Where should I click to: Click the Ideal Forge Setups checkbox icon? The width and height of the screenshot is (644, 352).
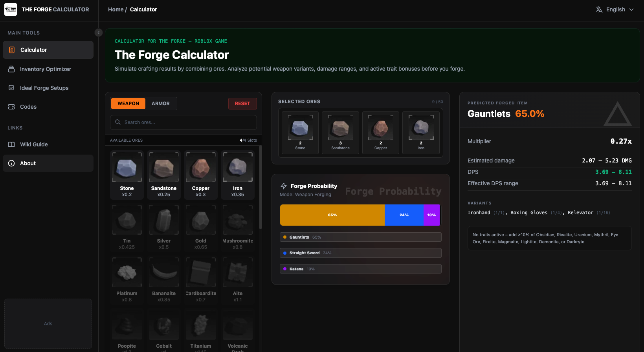[x=11, y=88]
